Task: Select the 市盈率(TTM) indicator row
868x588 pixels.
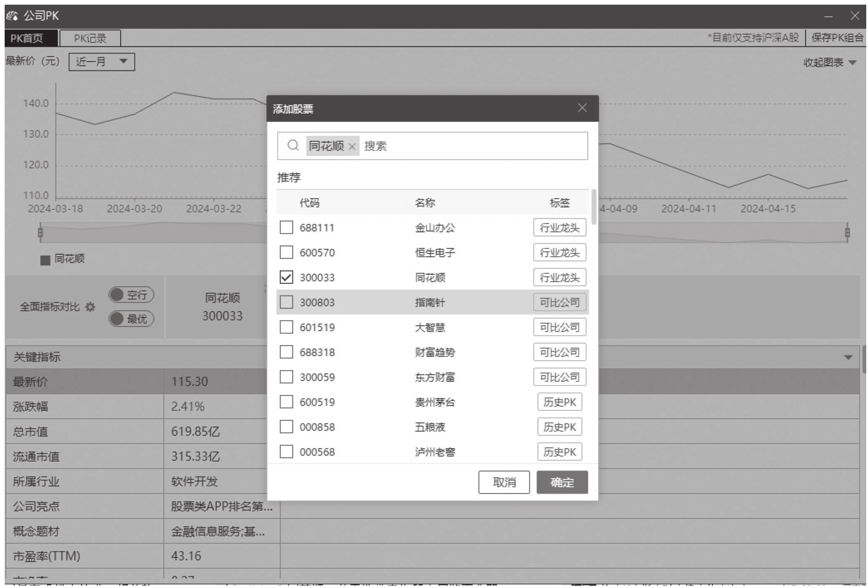Action: (x=433, y=556)
